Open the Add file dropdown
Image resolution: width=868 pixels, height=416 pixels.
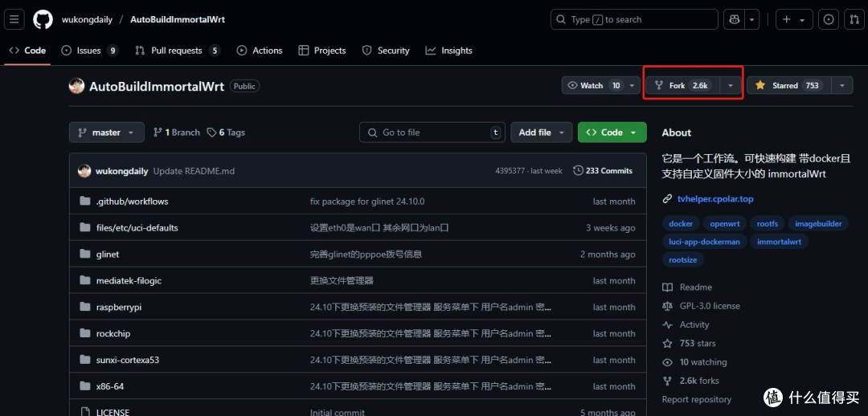(x=541, y=133)
